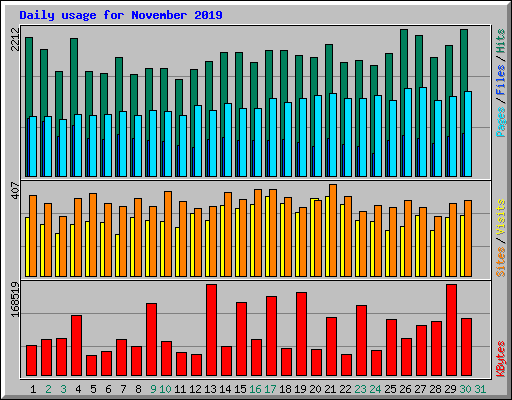Click the 'Sites' legend label

coord(500,262)
